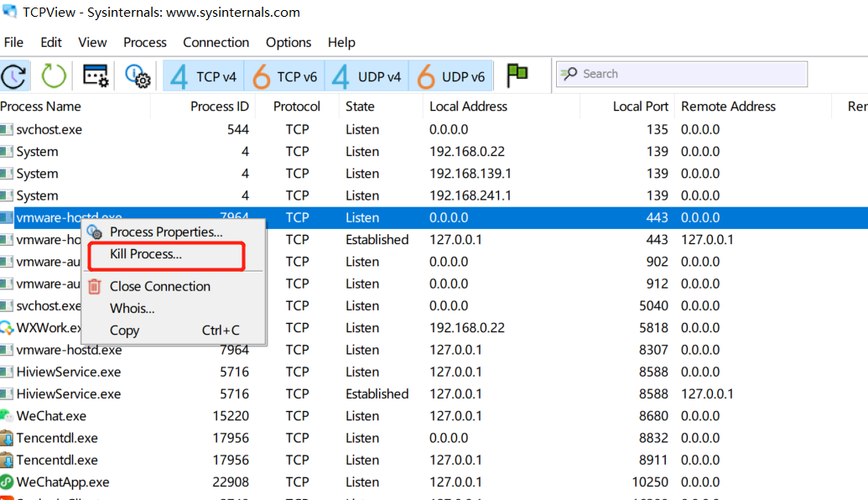
Task: Choose Close Connection from the context menu
Action: [x=160, y=286]
